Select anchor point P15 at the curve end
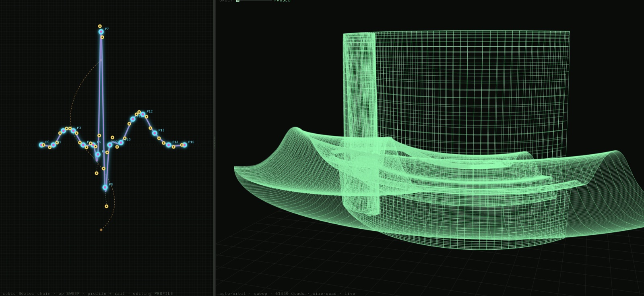This screenshot has height=296, width=644. click(184, 145)
